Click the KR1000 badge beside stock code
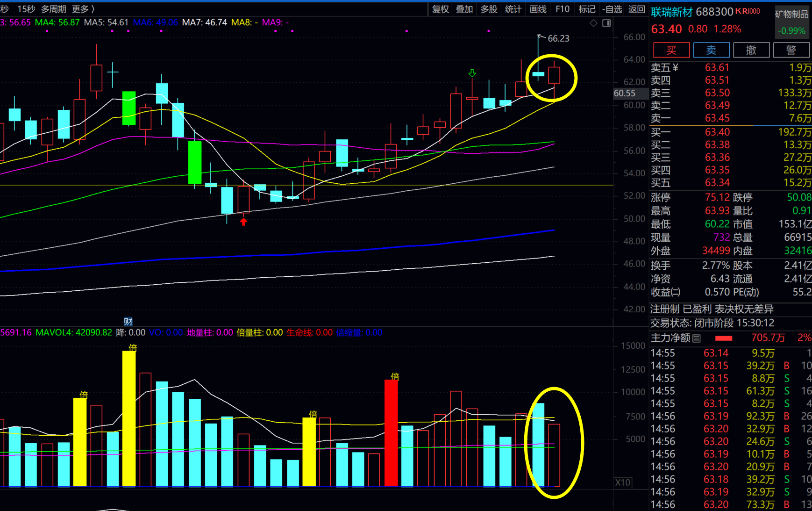This screenshot has width=812, height=511. [748, 11]
